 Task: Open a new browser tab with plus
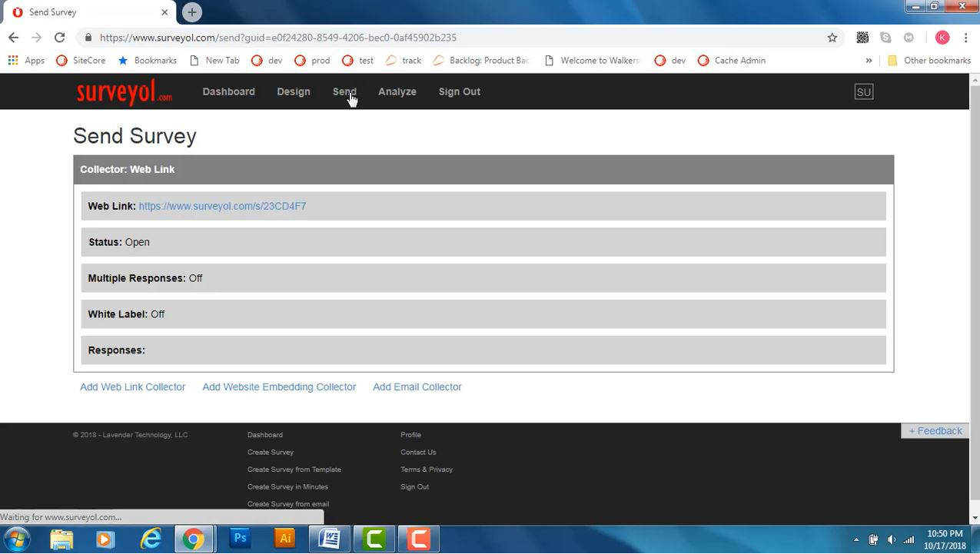192,12
